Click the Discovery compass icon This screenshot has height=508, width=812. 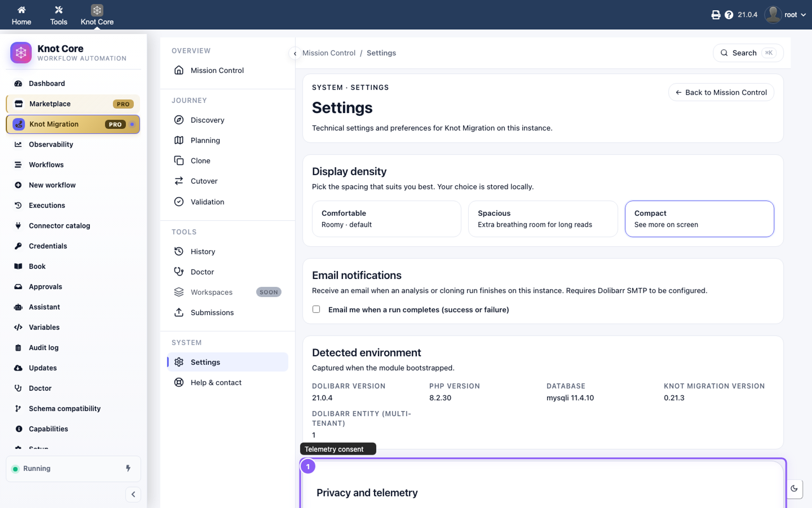click(x=179, y=120)
